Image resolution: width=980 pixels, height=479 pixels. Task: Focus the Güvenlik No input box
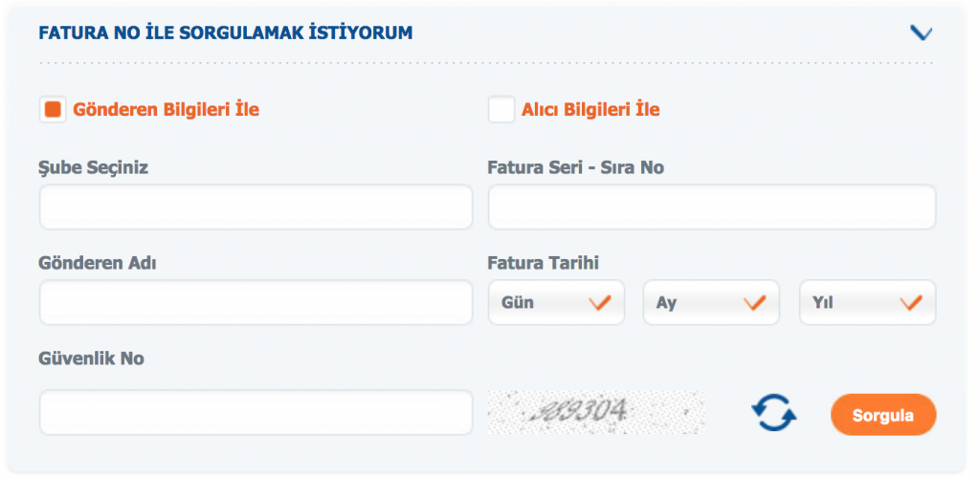coord(256,412)
